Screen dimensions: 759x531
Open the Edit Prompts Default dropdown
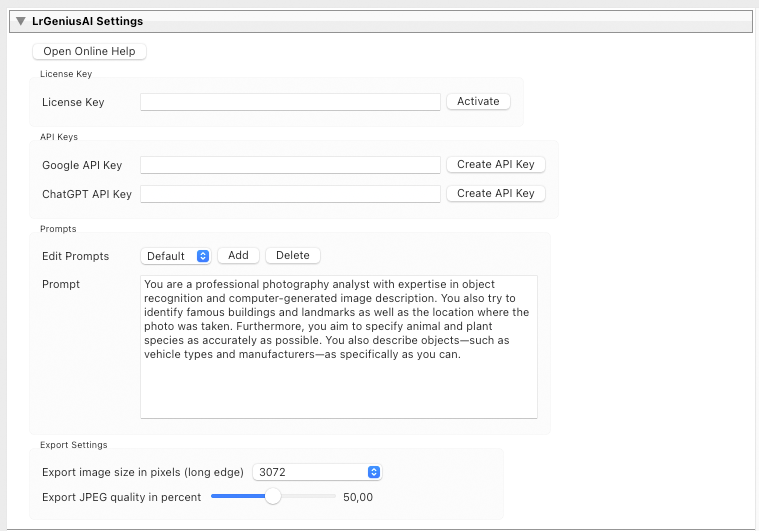pyautogui.click(x=175, y=256)
